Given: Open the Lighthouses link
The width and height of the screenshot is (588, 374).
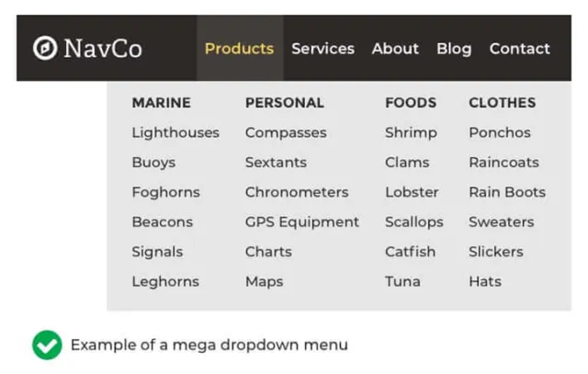Looking at the screenshot, I should click(175, 132).
